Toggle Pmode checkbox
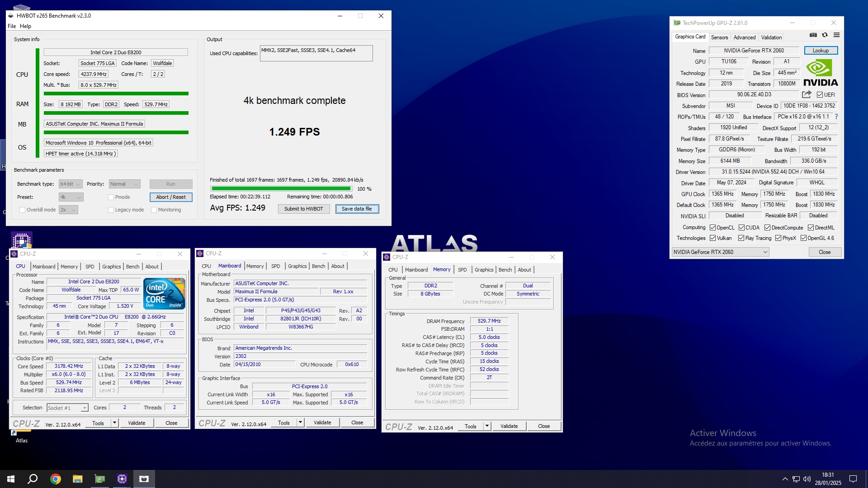The height and width of the screenshot is (488, 868). (x=111, y=197)
